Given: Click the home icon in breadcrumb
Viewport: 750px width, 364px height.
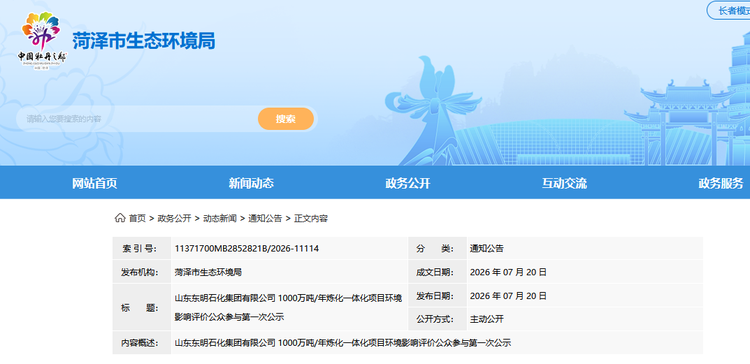Looking at the screenshot, I should coord(120,218).
